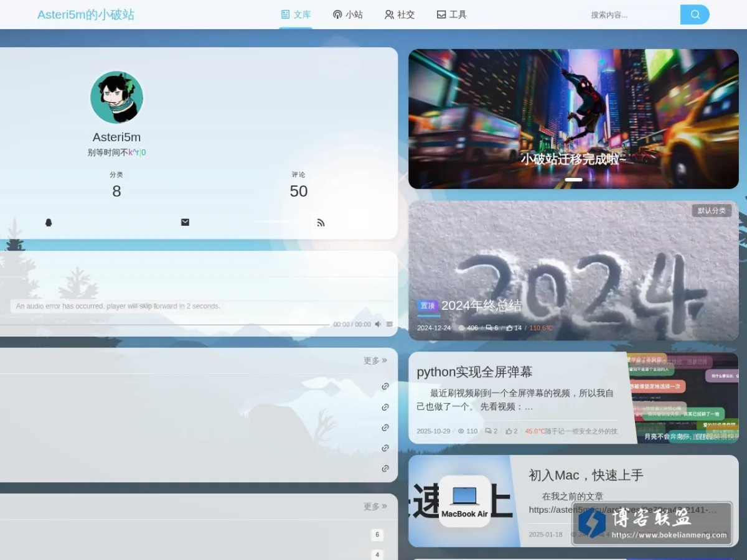
Task: Open the 社交 menu
Action: click(x=399, y=14)
